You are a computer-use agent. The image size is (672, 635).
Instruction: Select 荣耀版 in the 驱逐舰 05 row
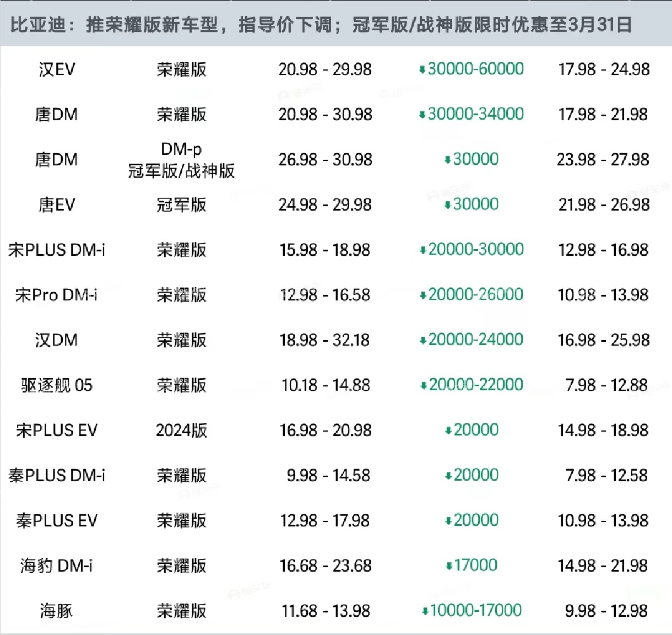[181, 386]
